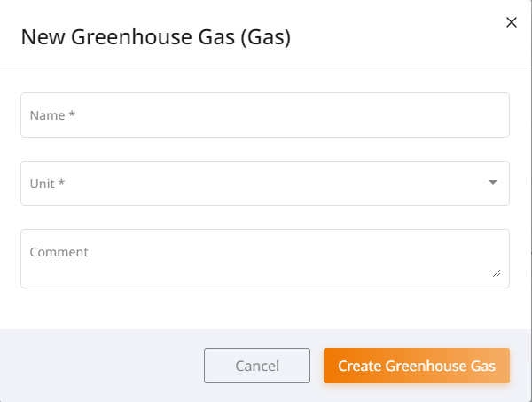Click blank area below Comment field
This screenshot has width=532, height=402.
[264, 309]
